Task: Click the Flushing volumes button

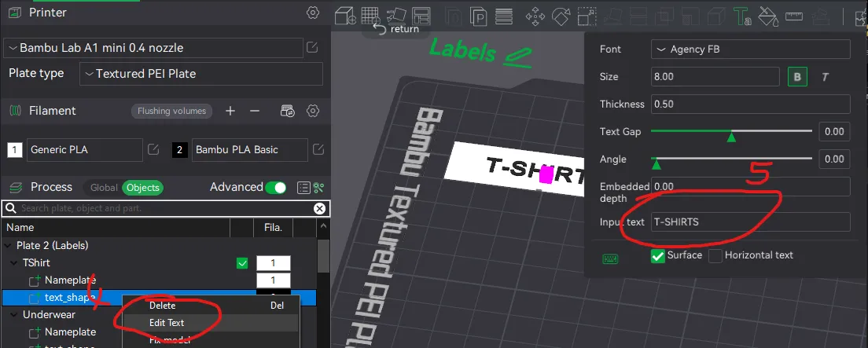Action: click(171, 111)
